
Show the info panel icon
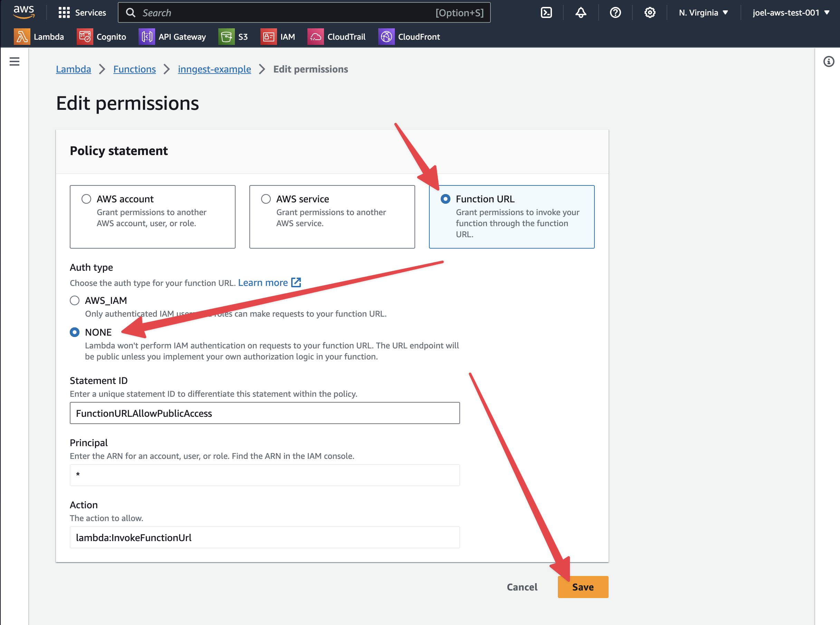coord(828,62)
